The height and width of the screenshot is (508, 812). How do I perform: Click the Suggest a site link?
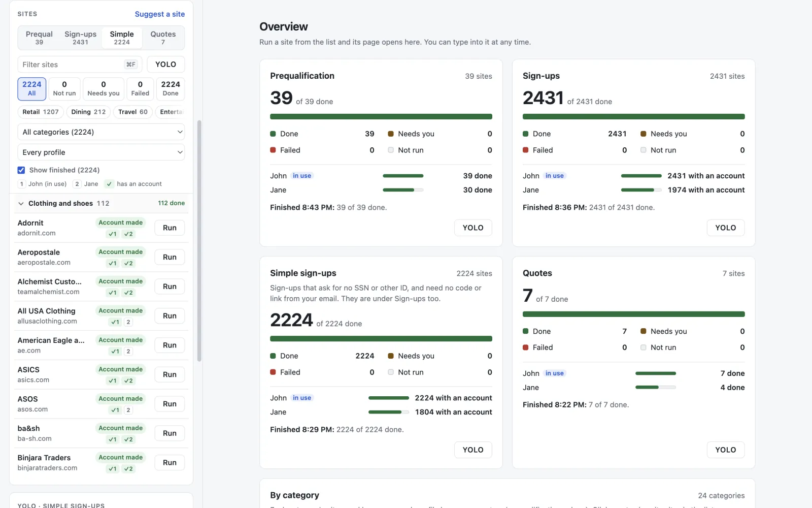[160, 14]
